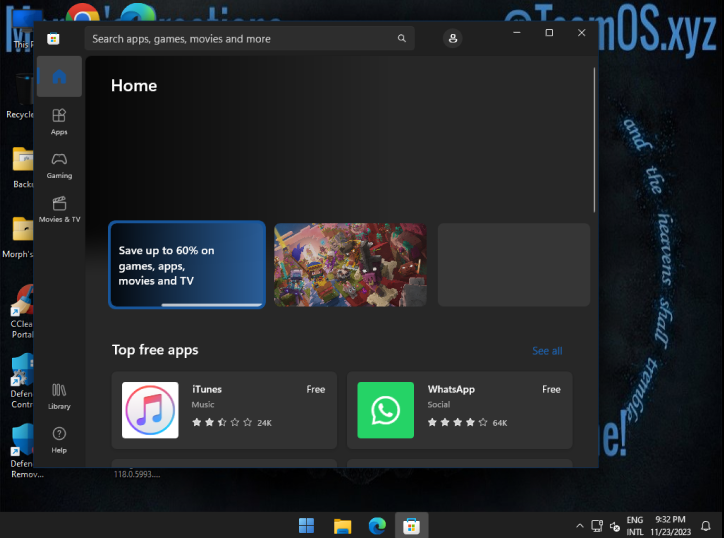Open the Apps section in sidebar
This screenshot has height=538, width=724.
tap(59, 121)
